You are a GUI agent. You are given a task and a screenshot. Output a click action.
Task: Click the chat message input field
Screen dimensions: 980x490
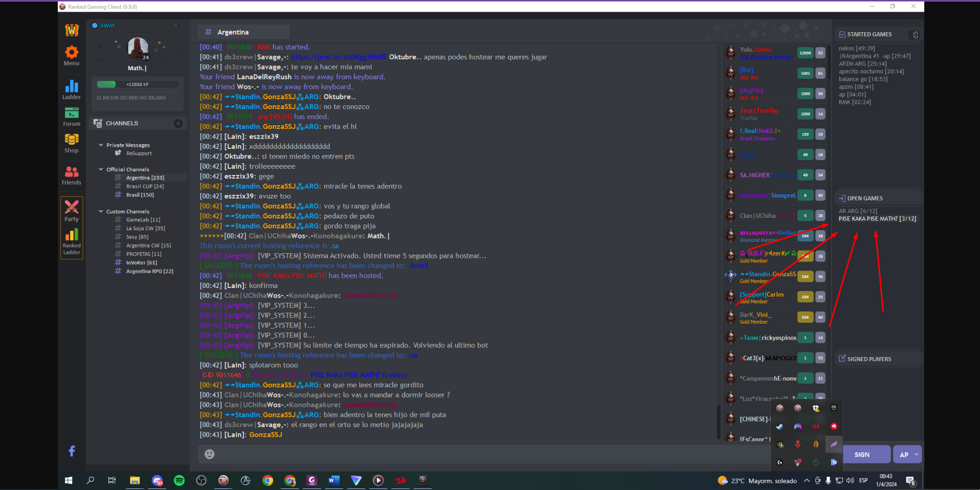coord(483,454)
